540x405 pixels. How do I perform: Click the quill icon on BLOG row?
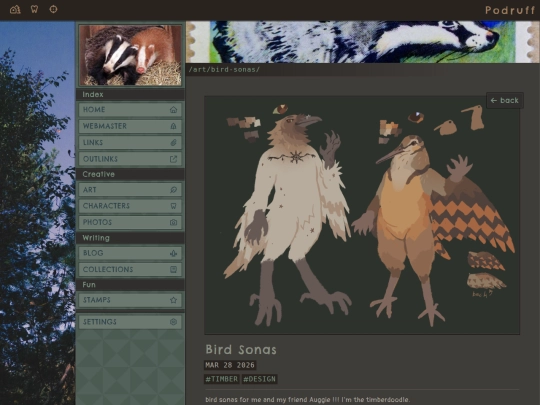(x=174, y=253)
